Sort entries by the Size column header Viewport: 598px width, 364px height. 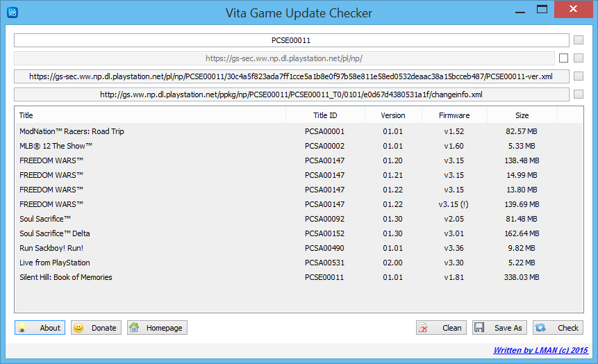[522, 115]
